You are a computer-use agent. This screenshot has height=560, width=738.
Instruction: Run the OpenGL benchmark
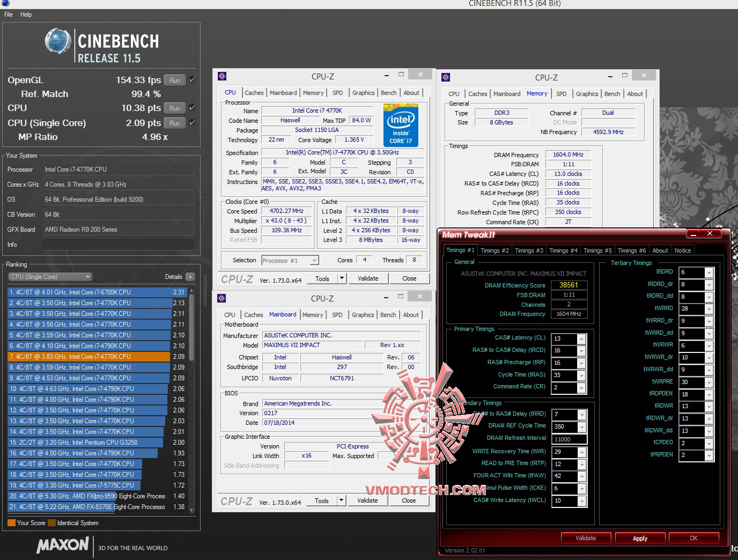pyautogui.click(x=175, y=80)
